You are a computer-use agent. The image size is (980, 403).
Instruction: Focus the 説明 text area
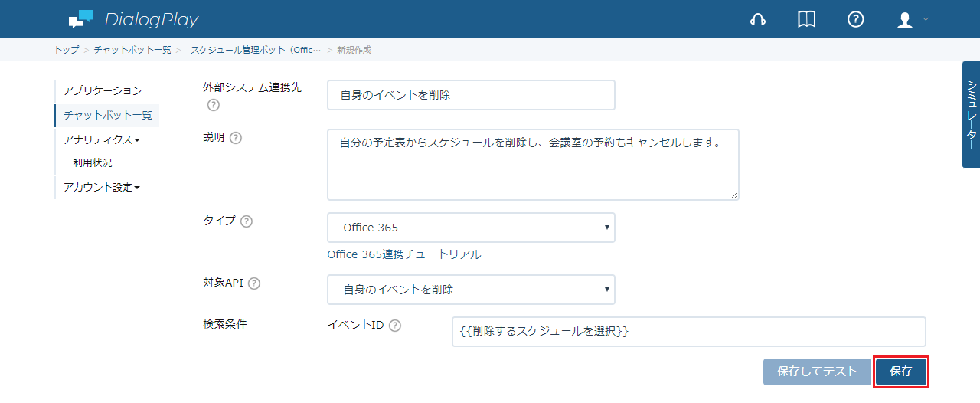[533, 165]
